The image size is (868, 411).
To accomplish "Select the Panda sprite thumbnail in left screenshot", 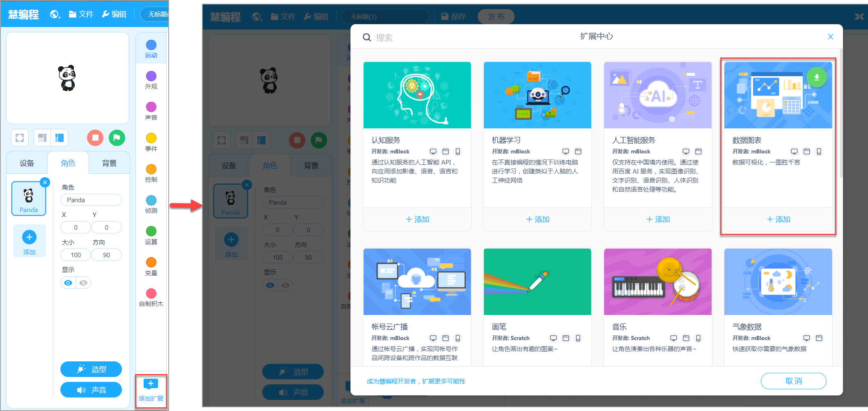I will coord(29,199).
